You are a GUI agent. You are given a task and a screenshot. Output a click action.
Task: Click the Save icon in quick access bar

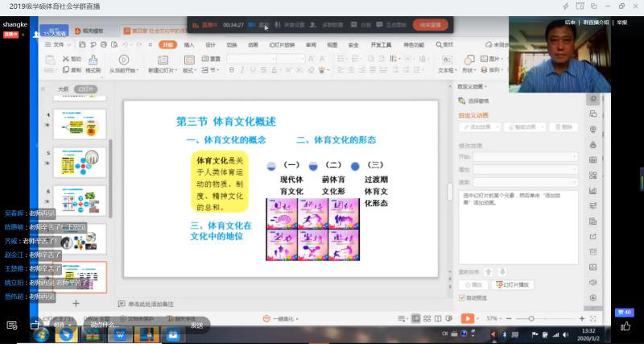(83, 44)
